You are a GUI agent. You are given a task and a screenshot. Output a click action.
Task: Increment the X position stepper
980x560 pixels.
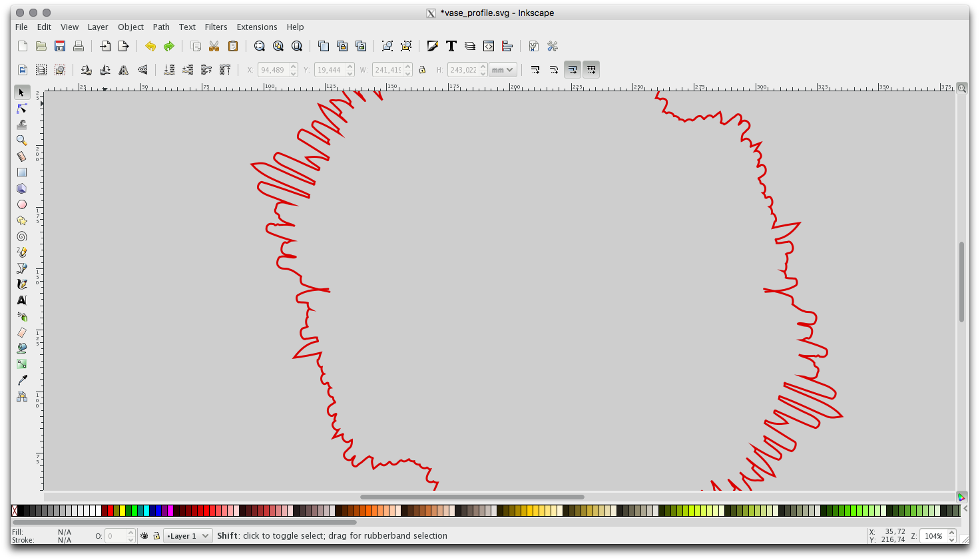tap(294, 67)
